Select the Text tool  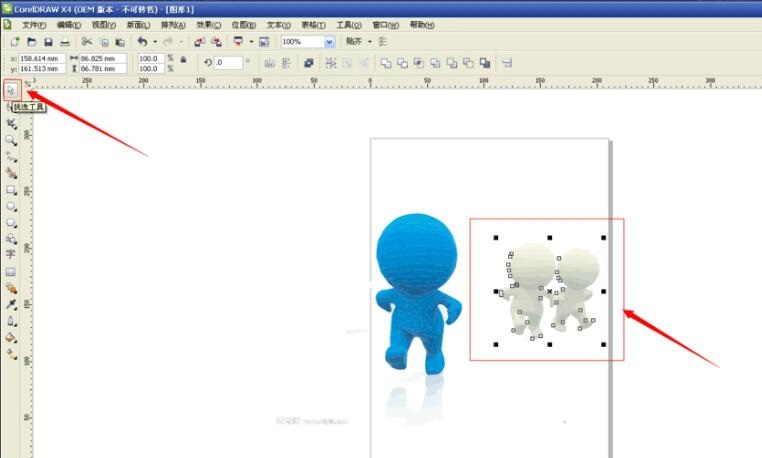[x=11, y=254]
